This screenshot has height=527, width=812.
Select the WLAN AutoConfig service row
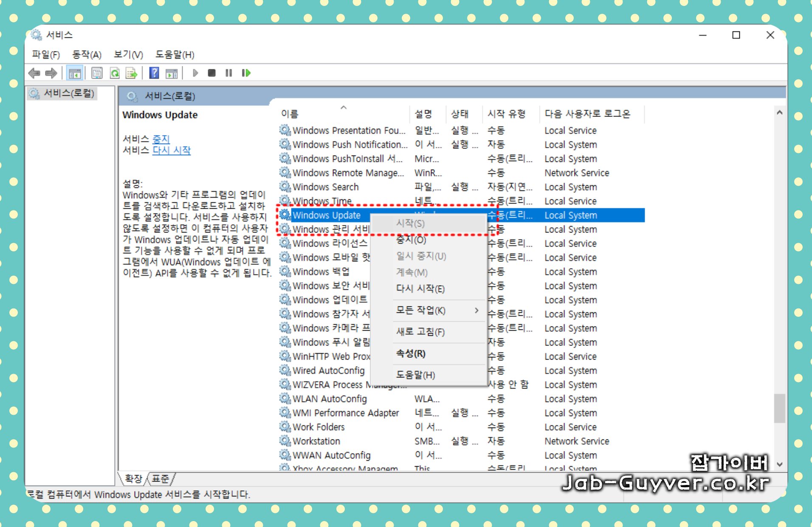tap(462, 399)
